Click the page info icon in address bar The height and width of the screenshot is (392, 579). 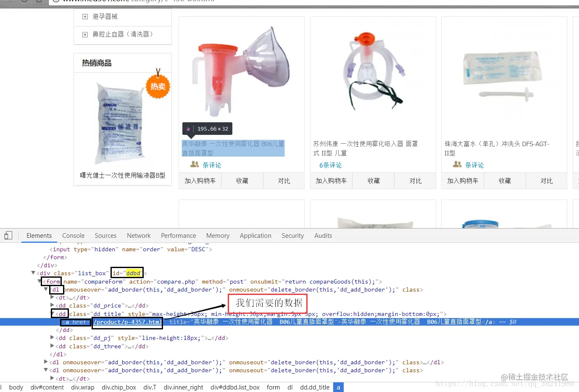[56, 1]
